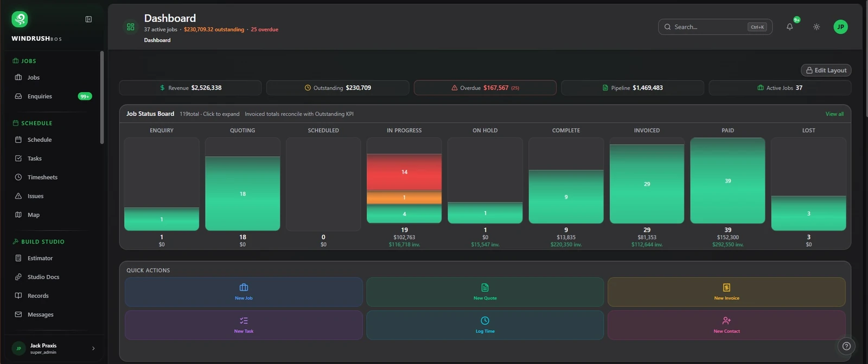Open Schedule page in sidebar

coord(53,140)
